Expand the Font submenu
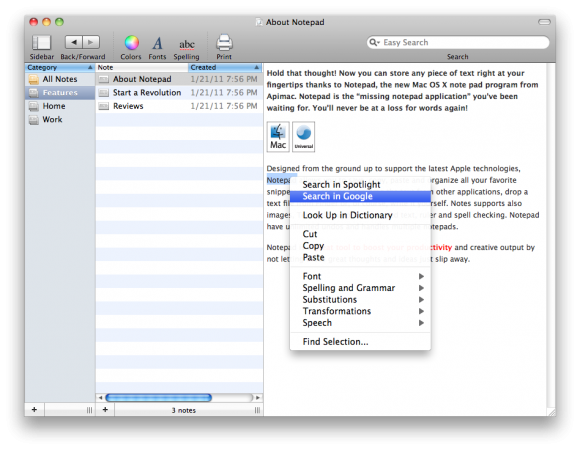Image resolution: width=580 pixels, height=450 pixels. click(x=360, y=276)
